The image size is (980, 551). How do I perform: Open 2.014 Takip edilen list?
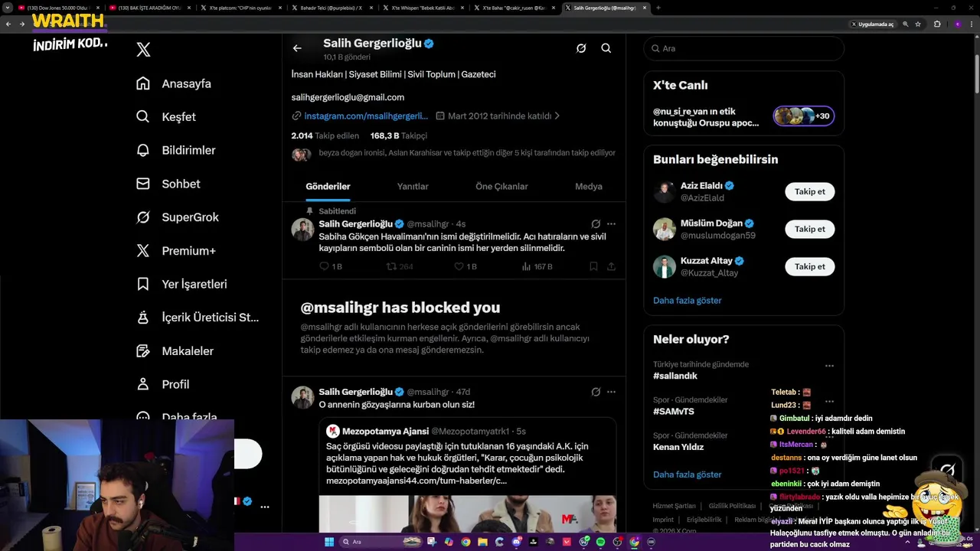pos(325,135)
